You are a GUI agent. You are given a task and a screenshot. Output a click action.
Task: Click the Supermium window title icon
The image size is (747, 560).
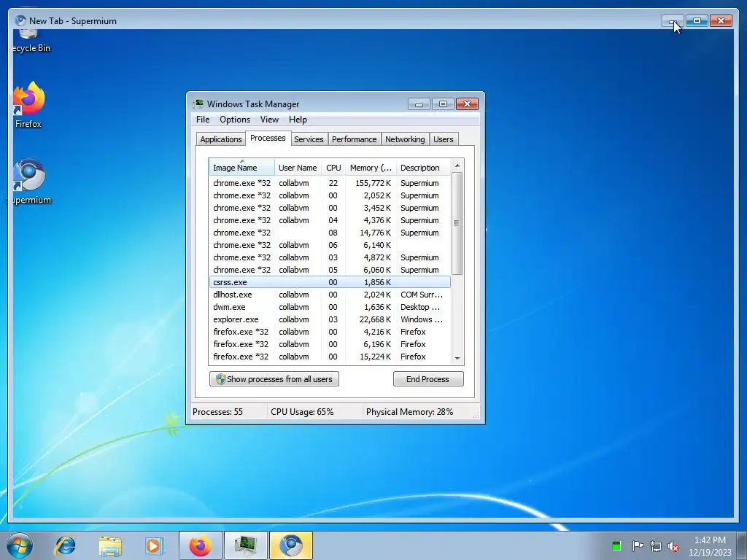(20, 20)
